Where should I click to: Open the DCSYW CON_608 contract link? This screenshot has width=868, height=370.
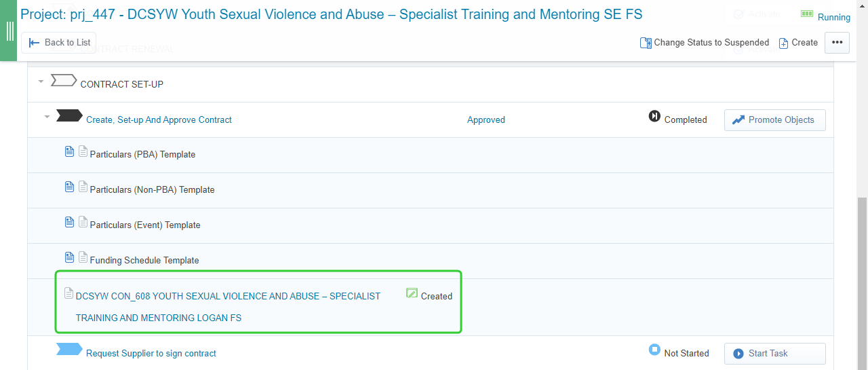228,307
